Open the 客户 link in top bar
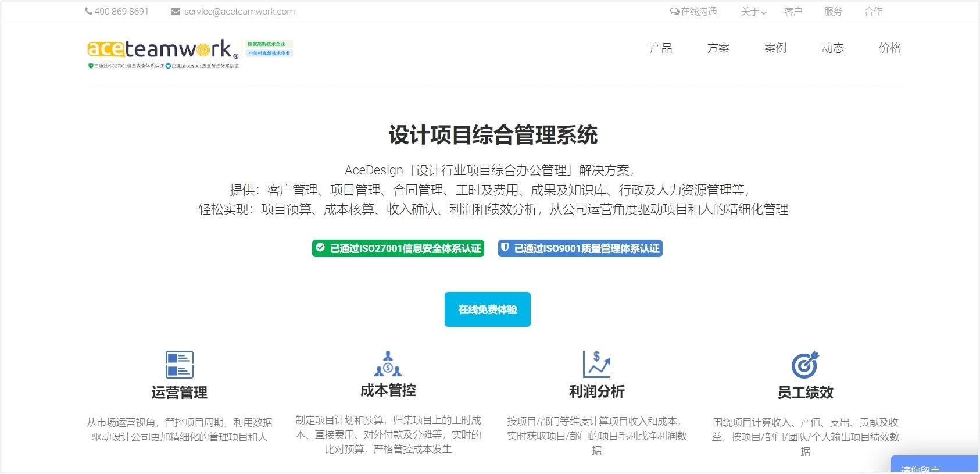The width and height of the screenshot is (980, 474). 793,12
